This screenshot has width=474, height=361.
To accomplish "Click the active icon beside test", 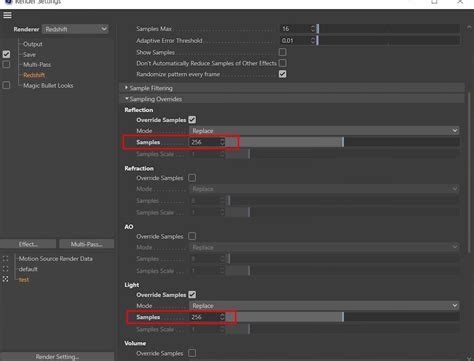I will pos(5,279).
